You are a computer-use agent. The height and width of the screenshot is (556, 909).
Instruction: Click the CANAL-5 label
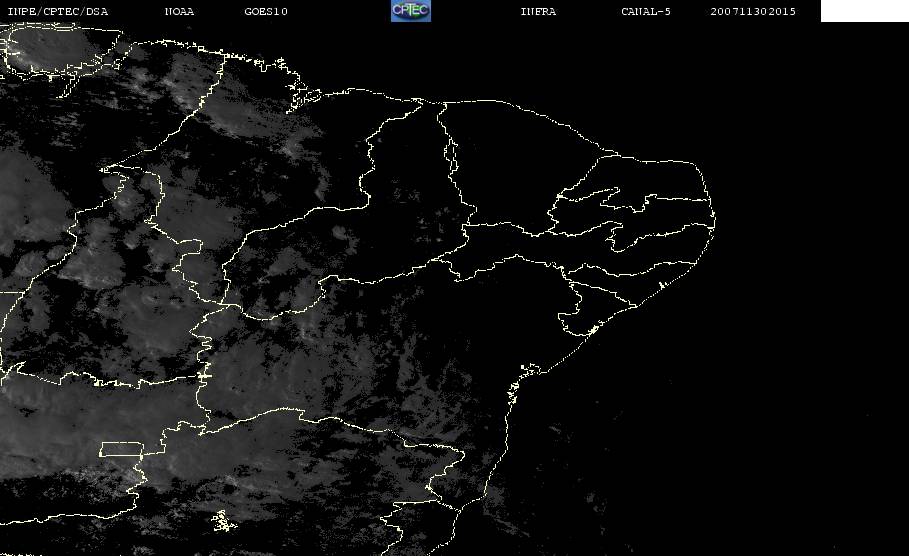pyautogui.click(x=645, y=12)
